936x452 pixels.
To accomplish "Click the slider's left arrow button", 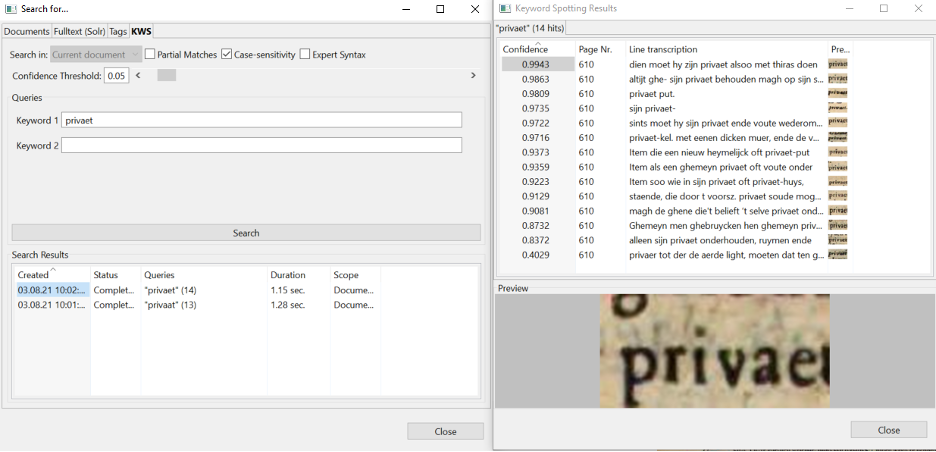I will pos(138,75).
